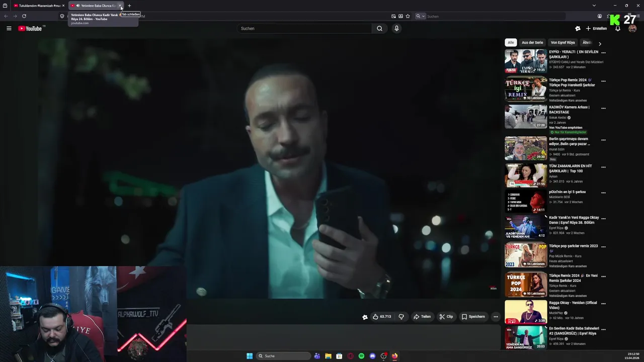Screen dimensions: 644x362
Task: Open the taskbar clock and date
Action: click(632, 356)
